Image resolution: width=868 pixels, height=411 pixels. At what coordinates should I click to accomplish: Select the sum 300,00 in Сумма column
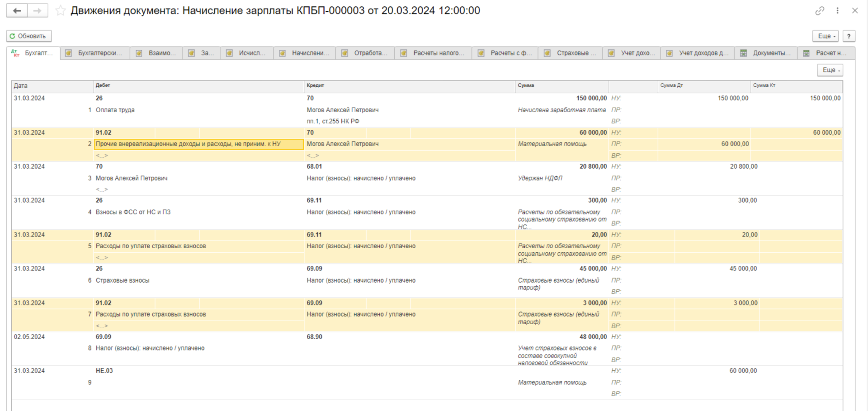[x=597, y=201]
